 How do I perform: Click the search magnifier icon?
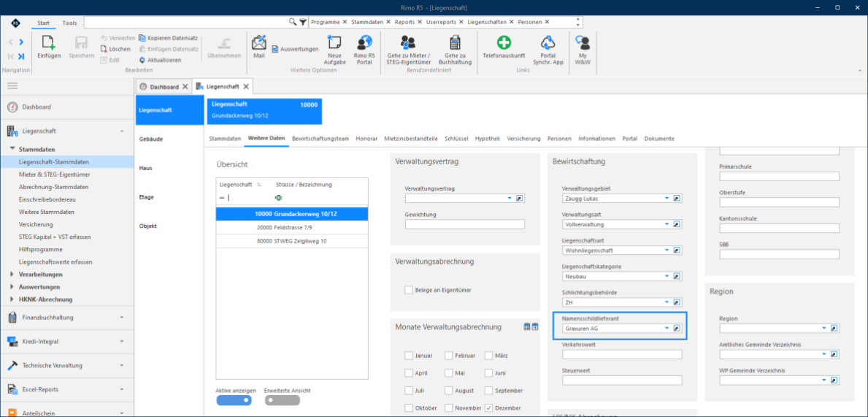(x=293, y=22)
